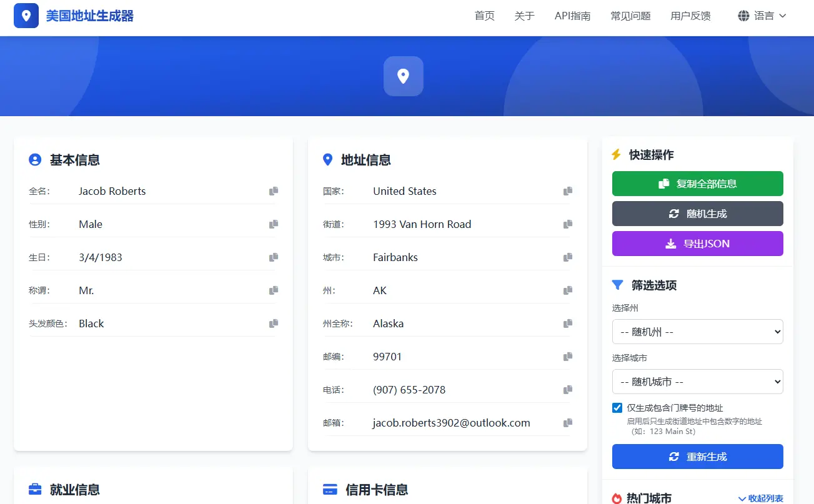Copy the email address field

click(568, 423)
